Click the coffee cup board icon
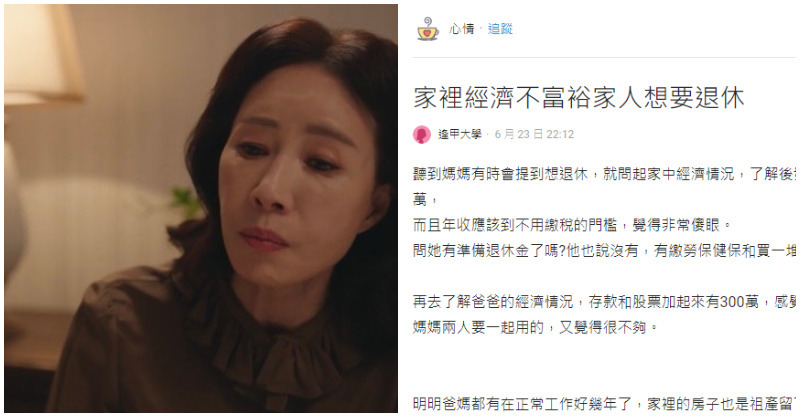The image size is (800, 417). click(428, 29)
